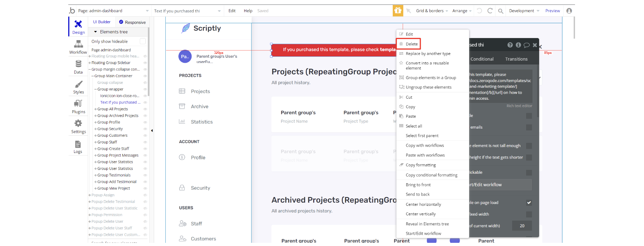
Task: Select Group Testimonials in the elements tree
Action: pyautogui.click(x=114, y=175)
